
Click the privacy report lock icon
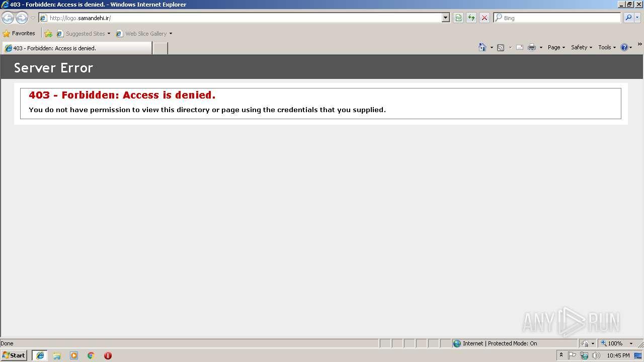coord(585,343)
